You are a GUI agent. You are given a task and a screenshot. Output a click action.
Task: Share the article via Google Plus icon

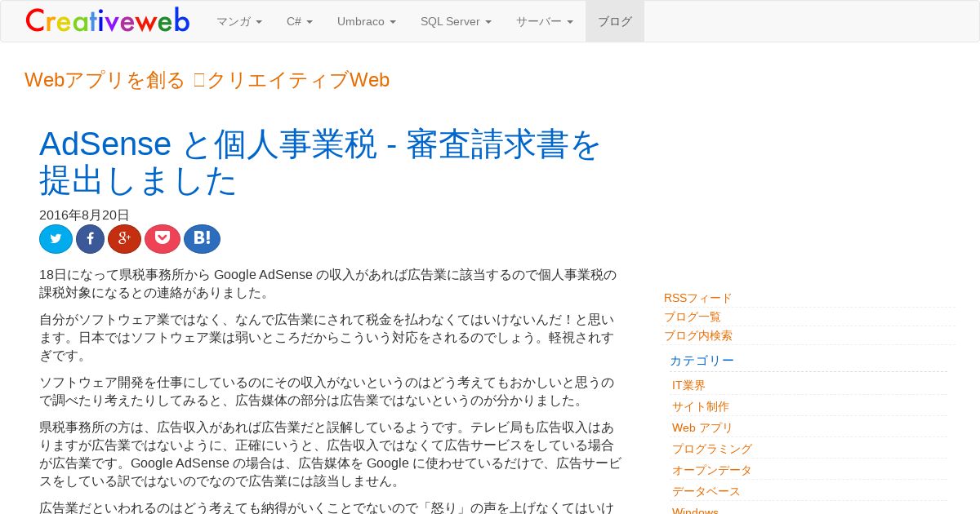[124, 239]
